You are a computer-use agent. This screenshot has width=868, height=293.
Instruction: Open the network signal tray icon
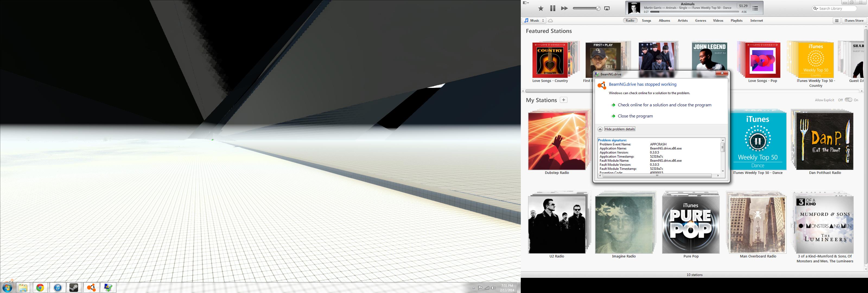pyautogui.click(x=487, y=288)
